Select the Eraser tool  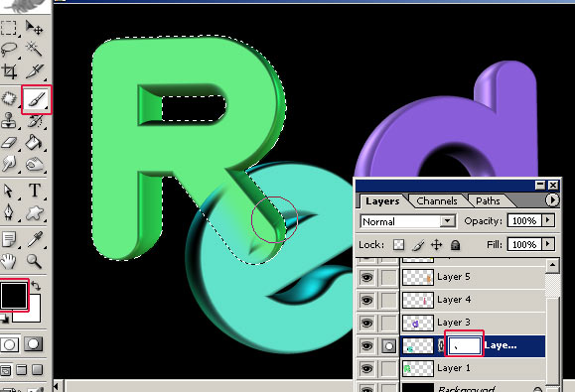(9, 143)
